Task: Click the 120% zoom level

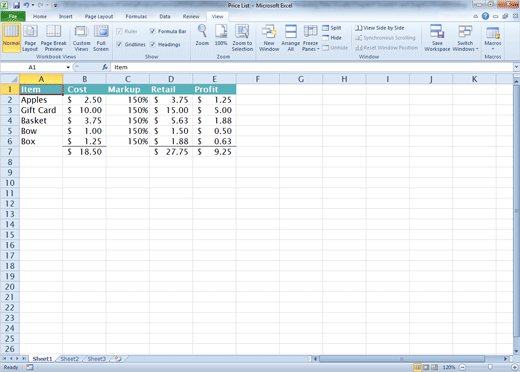Action: (448, 367)
